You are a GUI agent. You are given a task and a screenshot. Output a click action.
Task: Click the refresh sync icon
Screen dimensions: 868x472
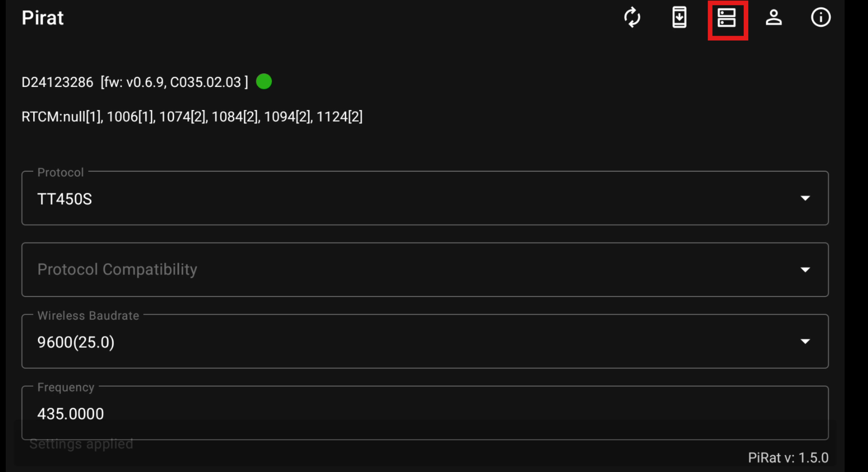click(632, 18)
